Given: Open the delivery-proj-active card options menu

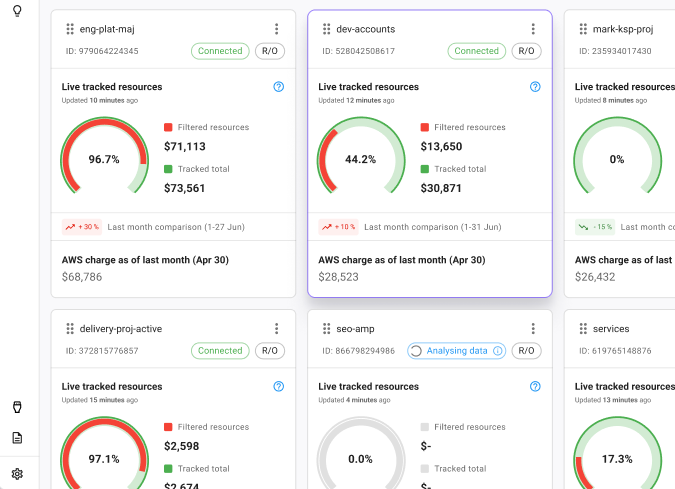Looking at the screenshot, I should (x=276, y=328).
